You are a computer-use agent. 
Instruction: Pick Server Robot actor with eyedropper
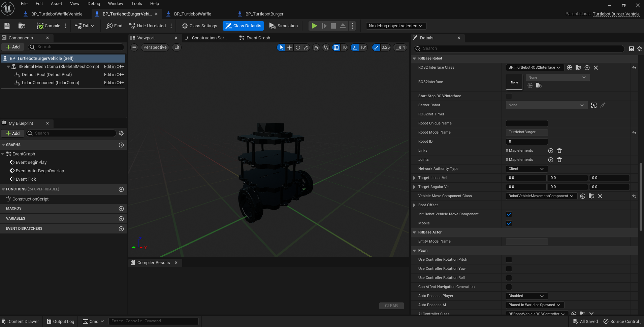point(603,105)
